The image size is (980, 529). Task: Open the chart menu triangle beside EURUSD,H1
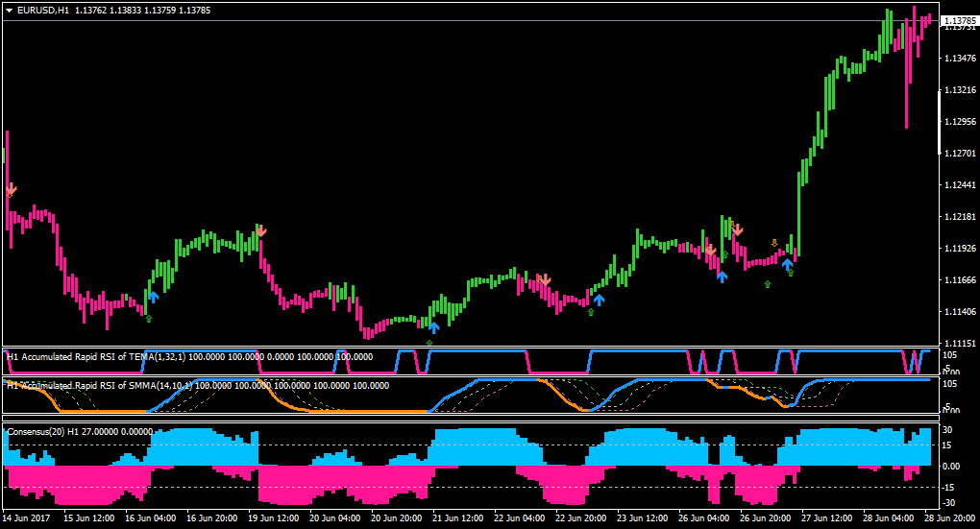[10, 11]
